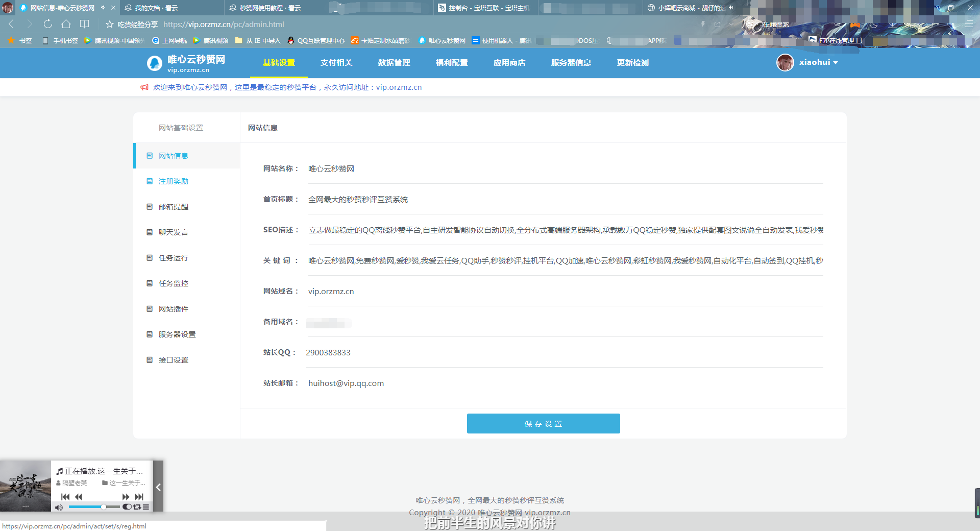The height and width of the screenshot is (531, 980).
Task: Open the browser home page icon
Action: pyautogui.click(x=66, y=24)
